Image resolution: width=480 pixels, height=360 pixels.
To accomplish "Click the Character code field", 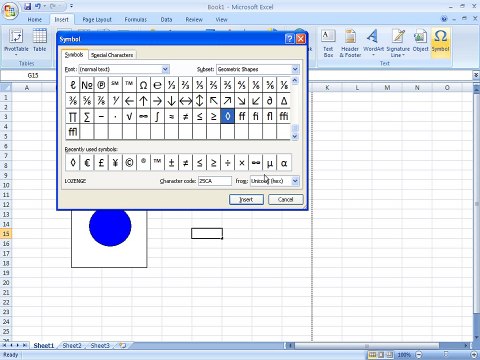I will point(215,181).
